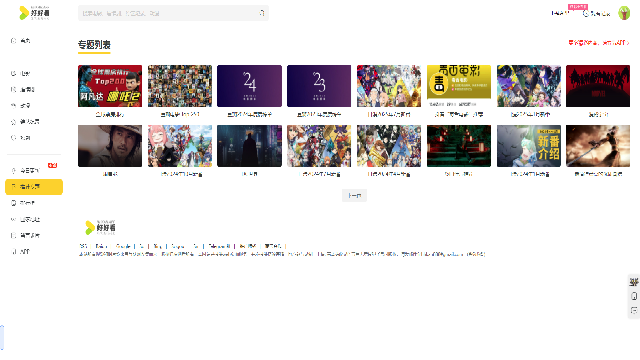Click the gray pager button below the thumbnails
640x360 pixels.
pos(354,196)
